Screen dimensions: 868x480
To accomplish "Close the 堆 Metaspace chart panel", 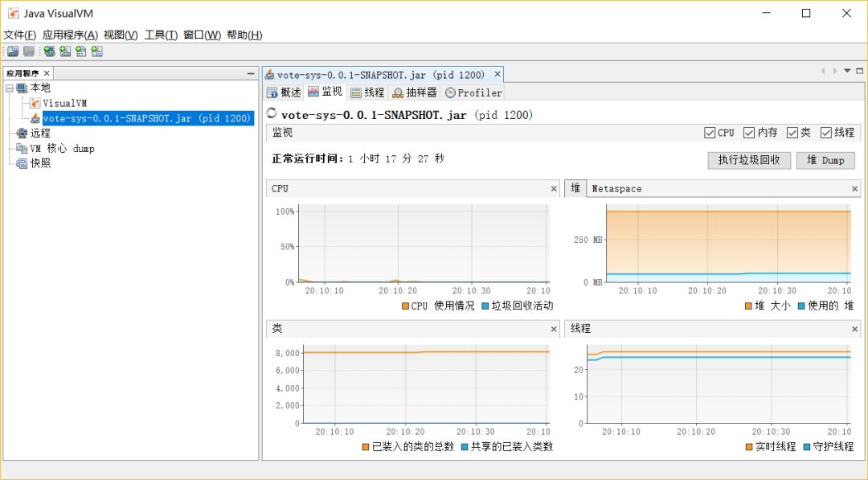I will coord(854,189).
